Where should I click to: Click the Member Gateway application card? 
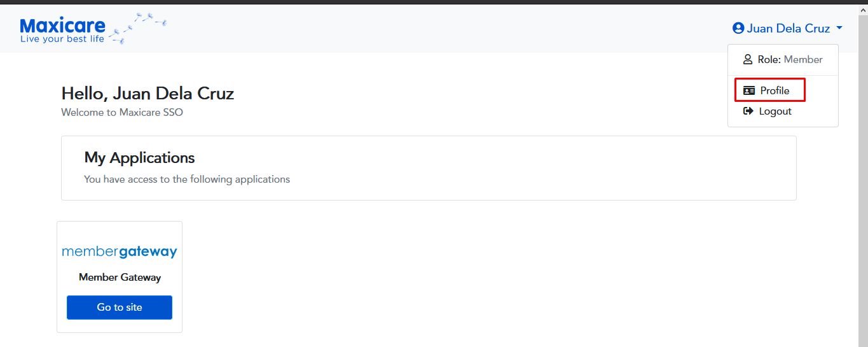(120, 276)
